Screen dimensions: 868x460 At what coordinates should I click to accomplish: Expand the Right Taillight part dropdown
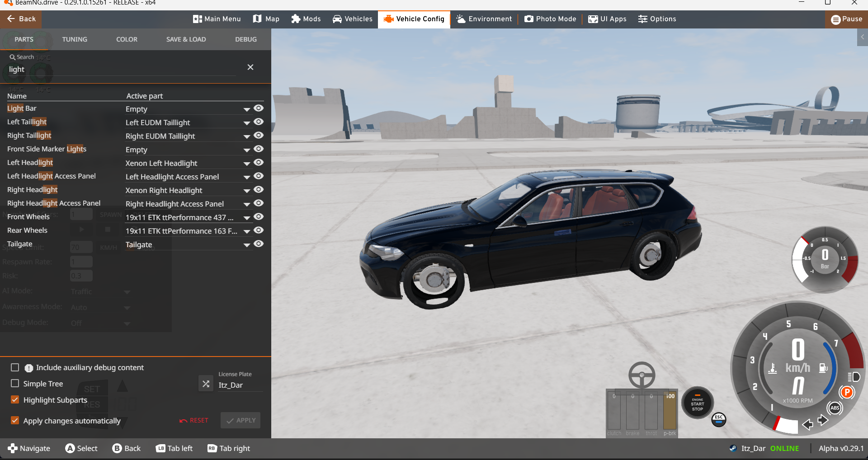click(x=247, y=136)
